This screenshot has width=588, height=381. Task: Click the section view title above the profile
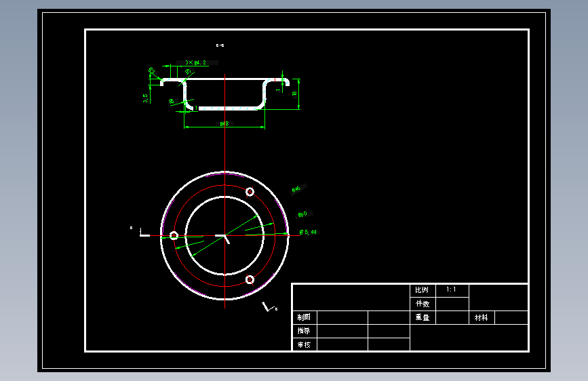coord(220,45)
